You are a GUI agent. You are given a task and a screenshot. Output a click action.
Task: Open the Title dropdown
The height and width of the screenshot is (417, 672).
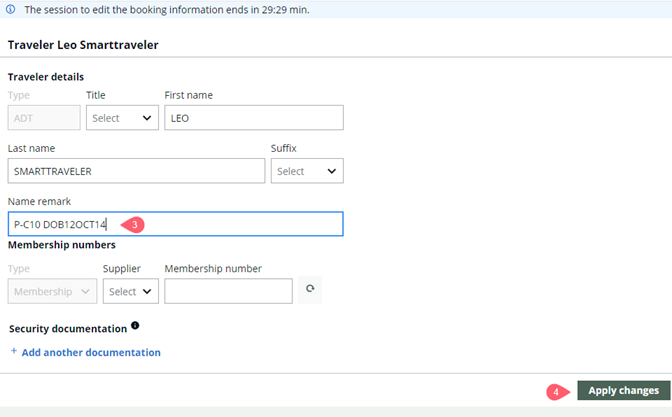point(122,118)
